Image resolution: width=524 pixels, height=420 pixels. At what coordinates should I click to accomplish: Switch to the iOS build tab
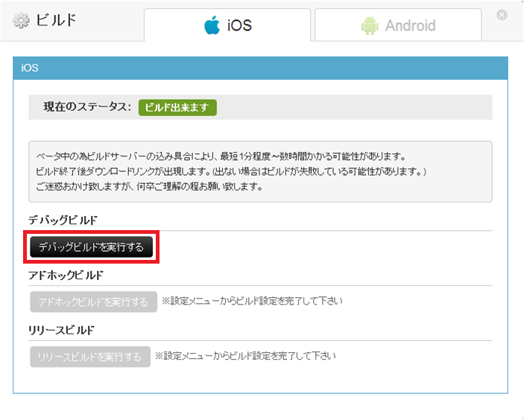(227, 25)
